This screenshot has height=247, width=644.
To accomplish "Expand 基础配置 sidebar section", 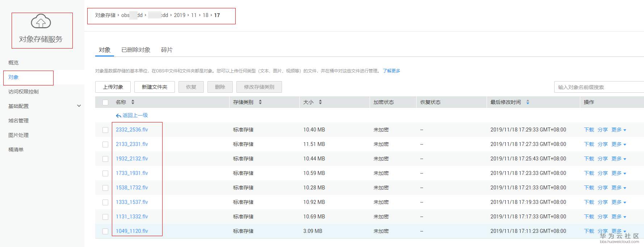I will [79, 106].
